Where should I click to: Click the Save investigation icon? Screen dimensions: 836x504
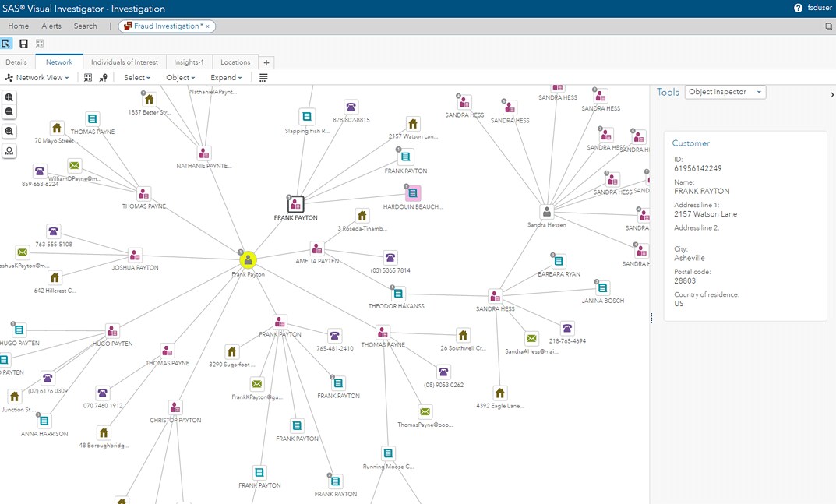pos(23,44)
